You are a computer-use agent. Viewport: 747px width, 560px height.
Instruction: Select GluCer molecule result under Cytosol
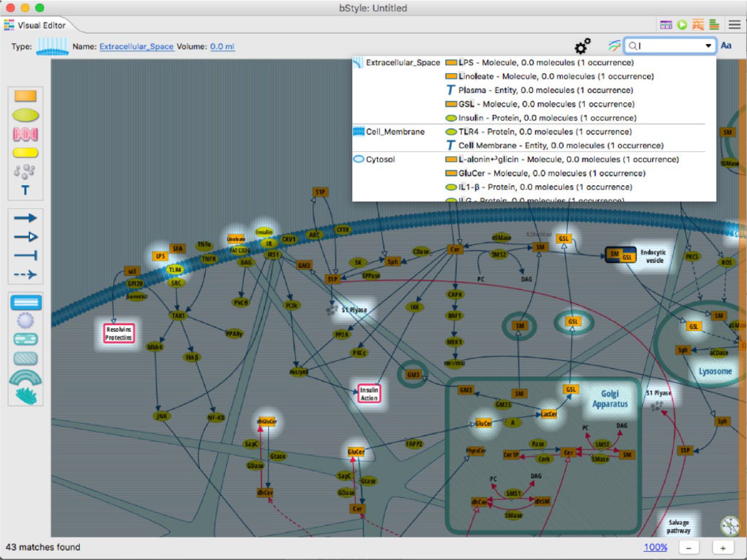coord(545,173)
